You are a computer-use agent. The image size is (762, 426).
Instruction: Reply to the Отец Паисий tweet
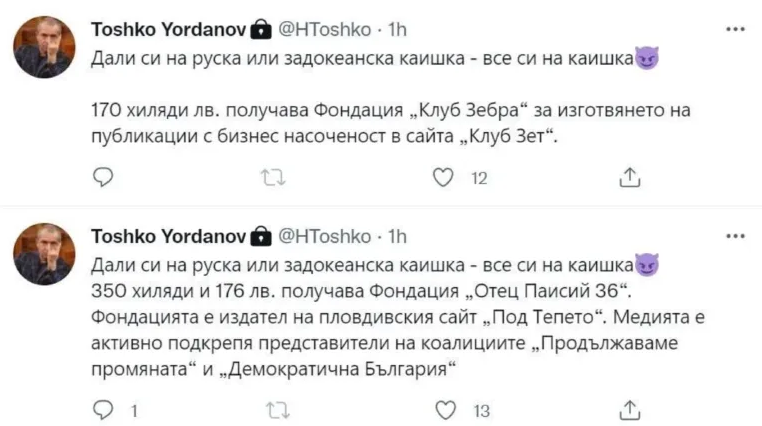[102, 408]
